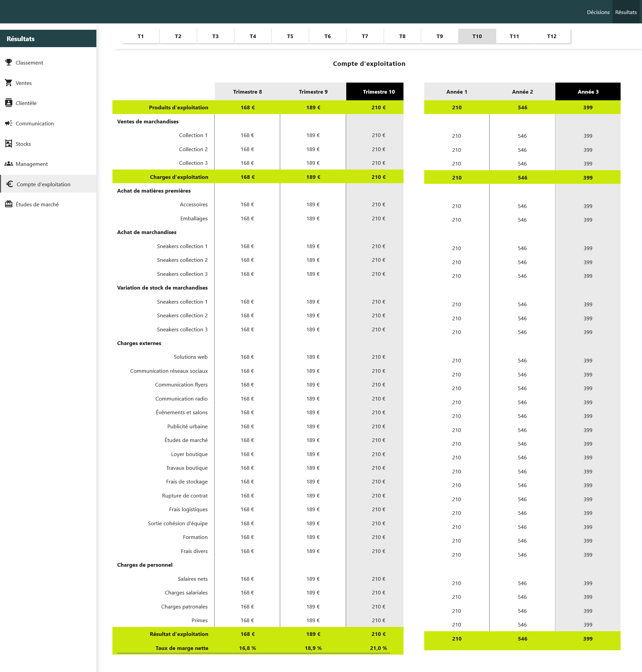Open the T7 quarter tab
Screen dimensions: 642x672
[365, 36]
